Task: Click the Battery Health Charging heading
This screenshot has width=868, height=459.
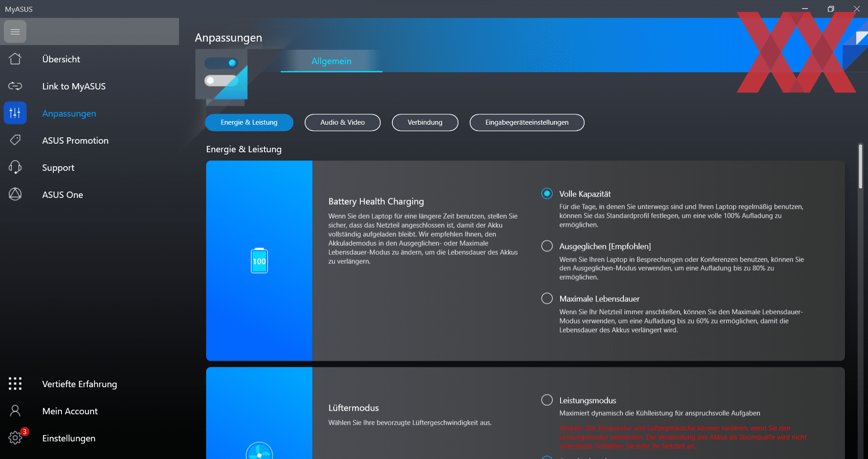Action: pyautogui.click(x=376, y=201)
